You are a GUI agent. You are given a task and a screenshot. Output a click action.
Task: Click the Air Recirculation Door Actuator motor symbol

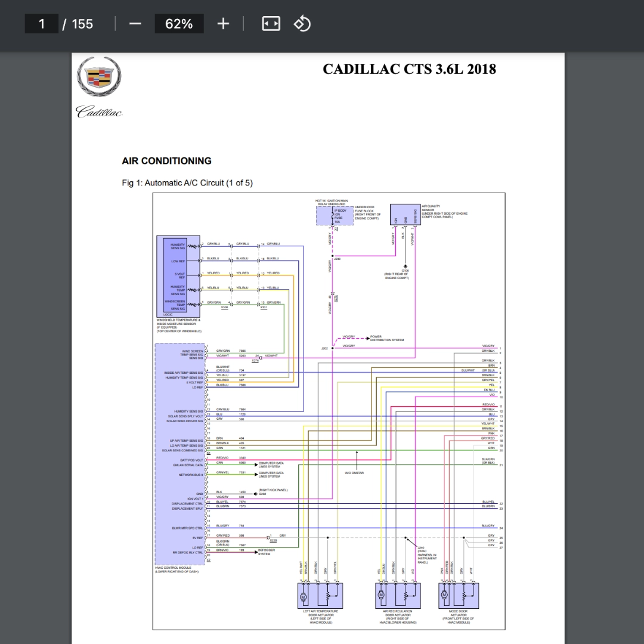[380, 595]
